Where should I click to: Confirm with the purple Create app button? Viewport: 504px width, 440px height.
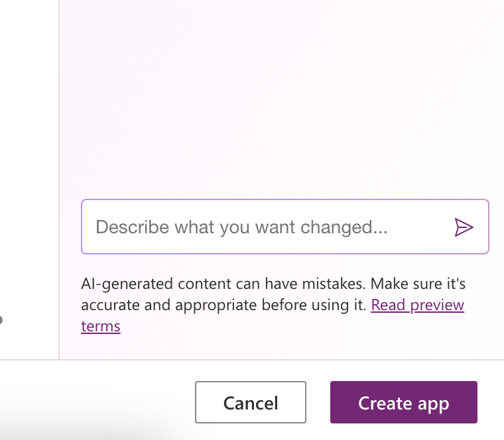(404, 402)
